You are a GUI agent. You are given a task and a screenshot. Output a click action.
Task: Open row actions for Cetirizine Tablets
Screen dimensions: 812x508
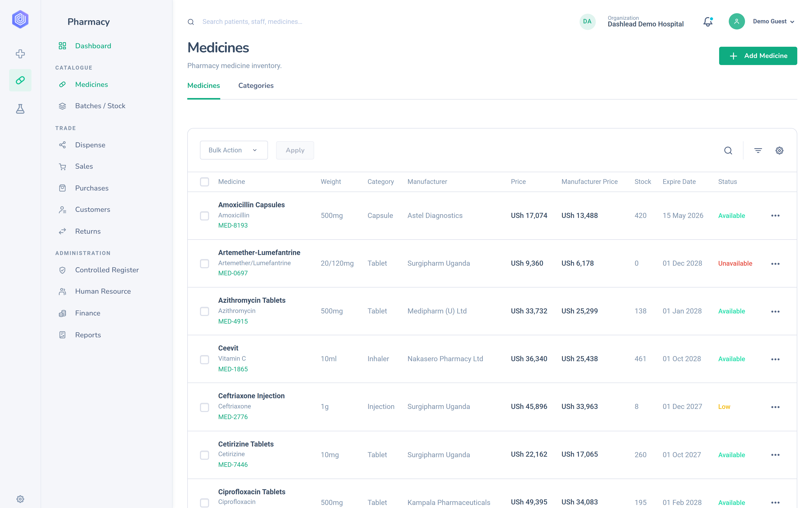(775, 455)
